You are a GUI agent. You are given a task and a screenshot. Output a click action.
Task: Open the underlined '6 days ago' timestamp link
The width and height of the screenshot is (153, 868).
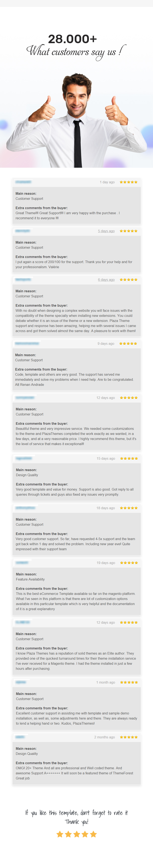106,280
